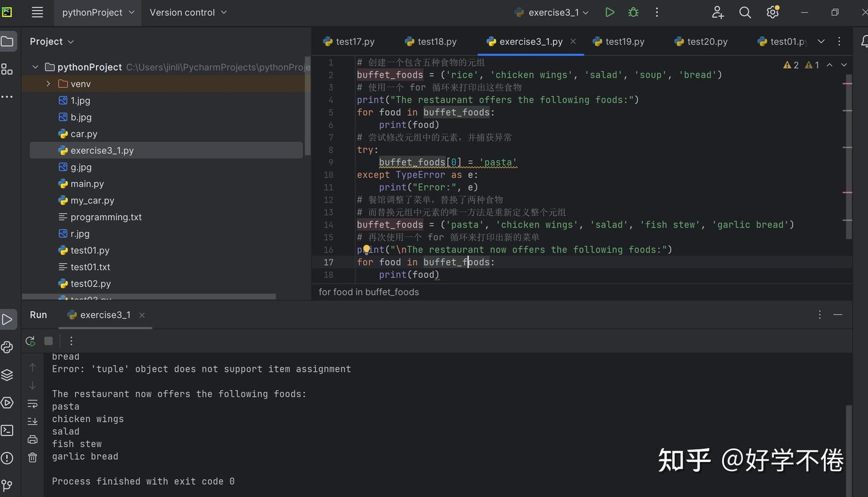This screenshot has height=497, width=868.
Task: Close the exercise3_1.py editor tab
Action: point(573,42)
